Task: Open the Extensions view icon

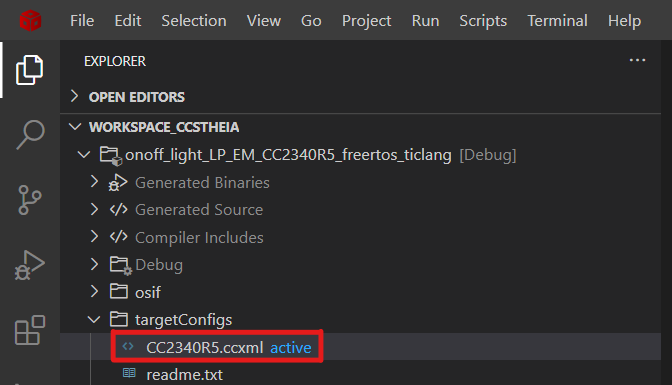Action: pos(30,330)
